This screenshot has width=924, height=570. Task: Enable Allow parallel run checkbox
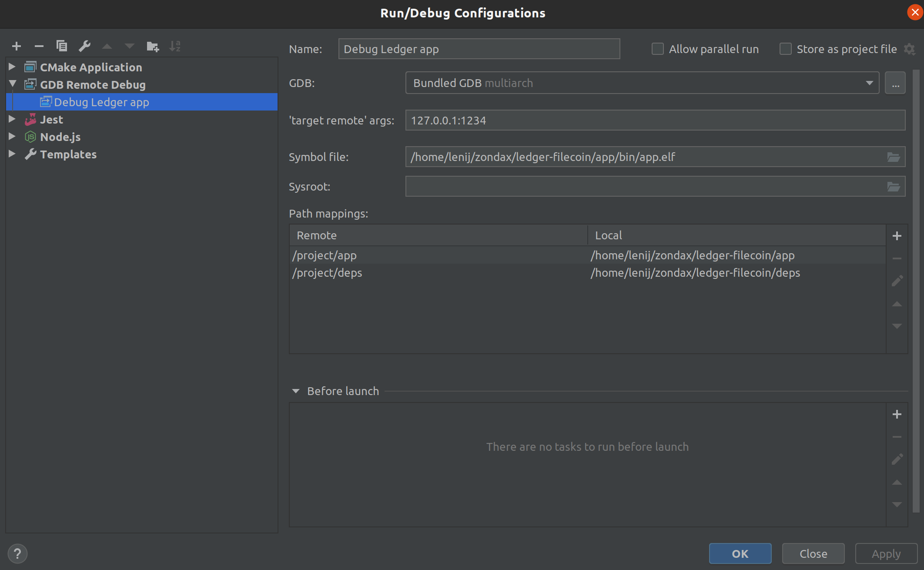coord(657,49)
